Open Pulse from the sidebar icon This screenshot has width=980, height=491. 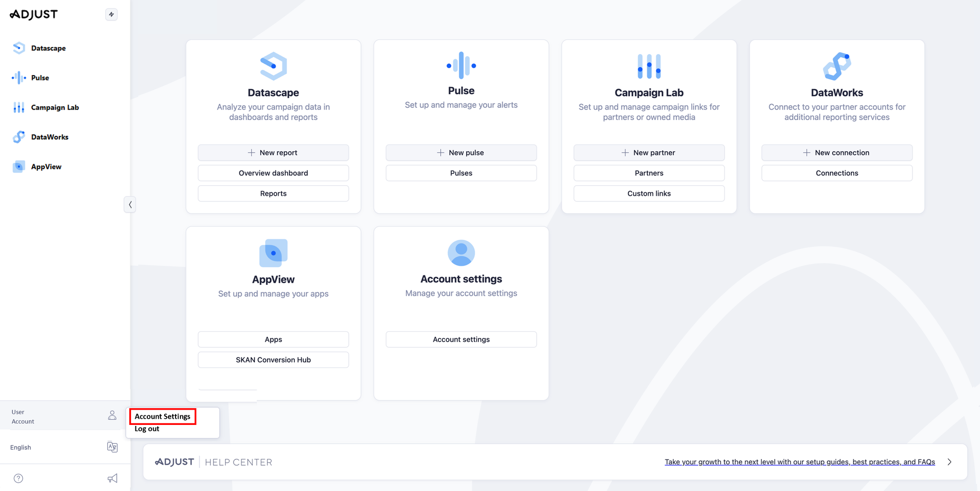[x=19, y=78]
